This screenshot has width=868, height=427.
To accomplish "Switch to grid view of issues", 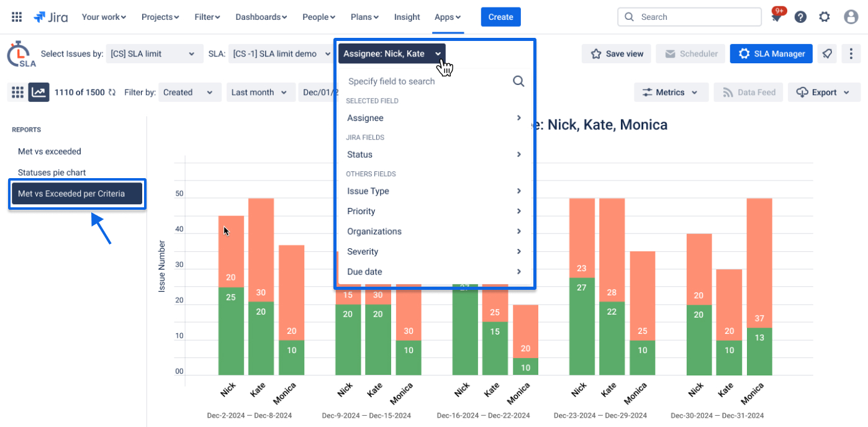I will click(x=17, y=92).
